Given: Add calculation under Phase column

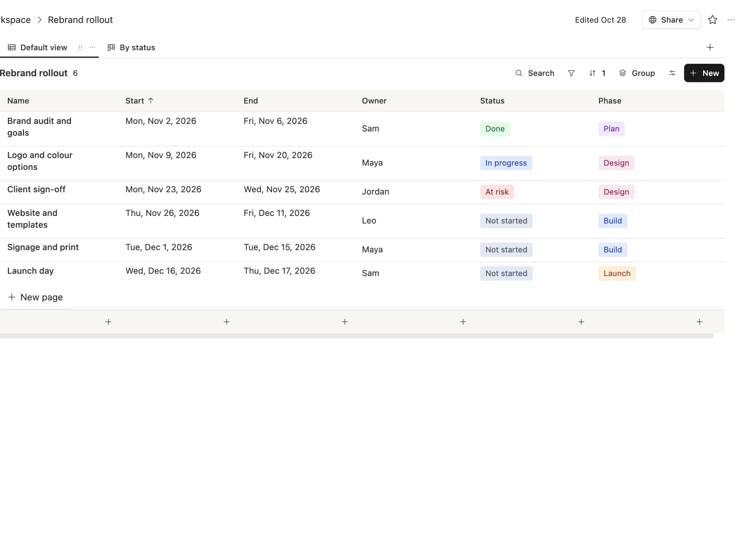Looking at the screenshot, I should pyautogui.click(x=699, y=322).
